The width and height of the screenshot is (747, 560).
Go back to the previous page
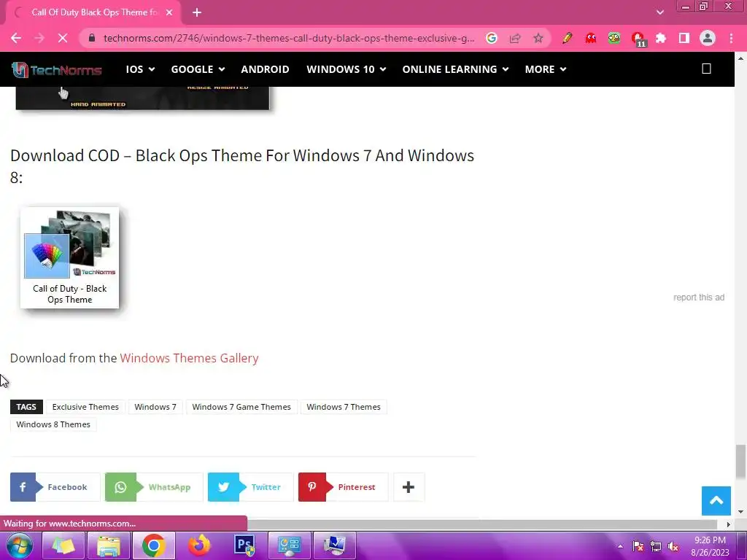(16, 38)
